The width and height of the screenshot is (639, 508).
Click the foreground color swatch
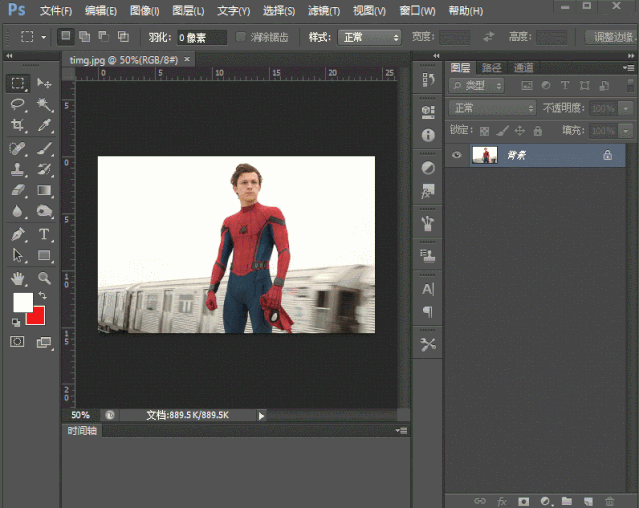pyautogui.click(x=21, y=302)
